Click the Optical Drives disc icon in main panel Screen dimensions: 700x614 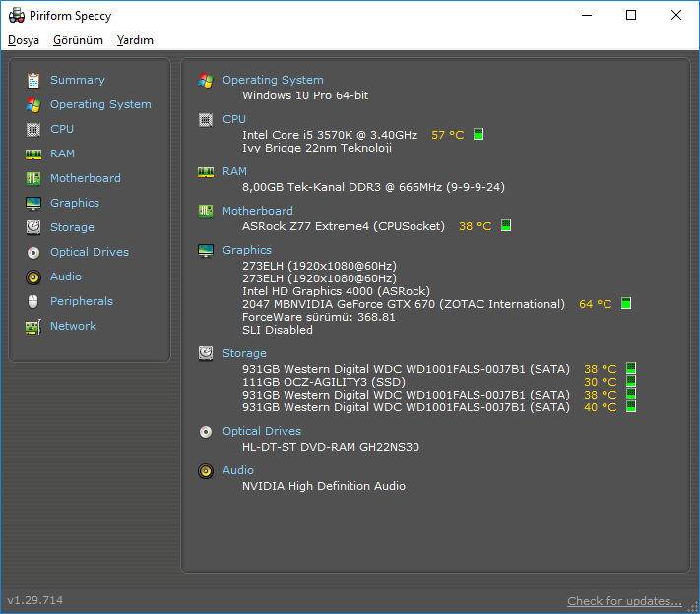click(x=206, y=432)
